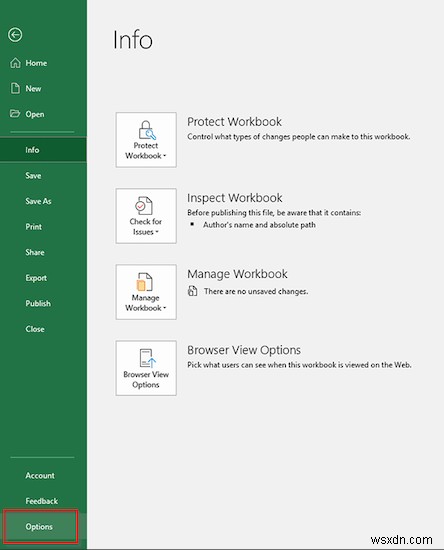This screenshot has height=550, width=444.
Task: Click the Open folder icon
Action: [x=15, y=114]
